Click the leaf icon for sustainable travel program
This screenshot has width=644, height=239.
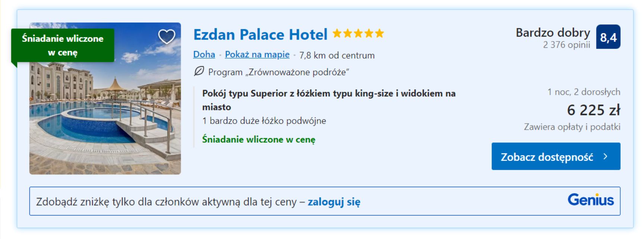[199, 72]
